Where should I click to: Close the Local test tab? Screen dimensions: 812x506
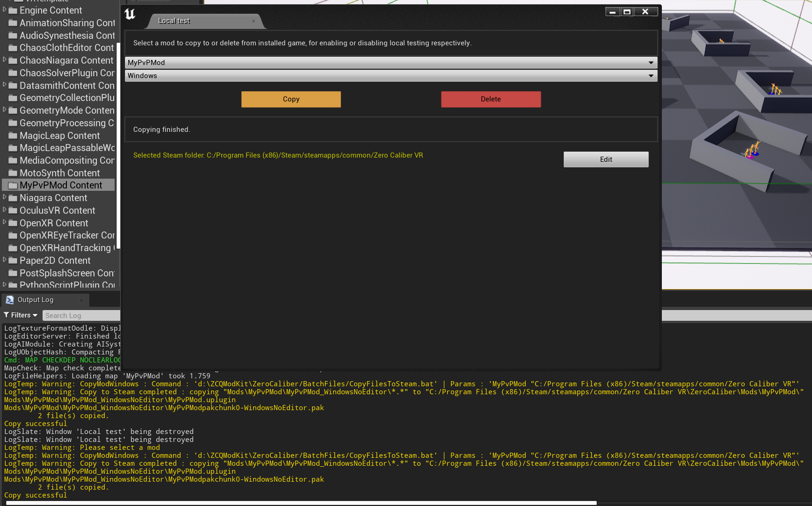click(254, 21)
